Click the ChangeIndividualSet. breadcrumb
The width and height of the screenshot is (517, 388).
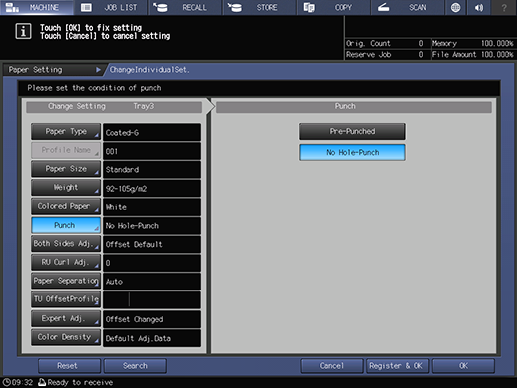(149, 70)
